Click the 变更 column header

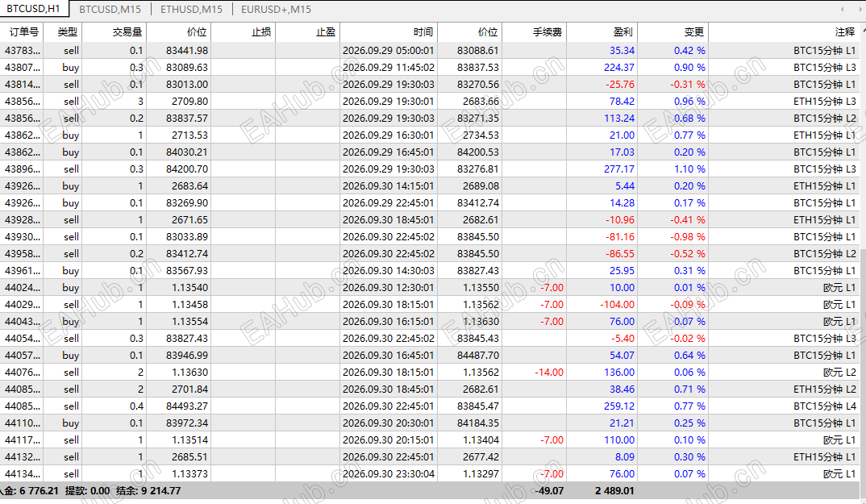pyautogui.click(x=673, y=32)
